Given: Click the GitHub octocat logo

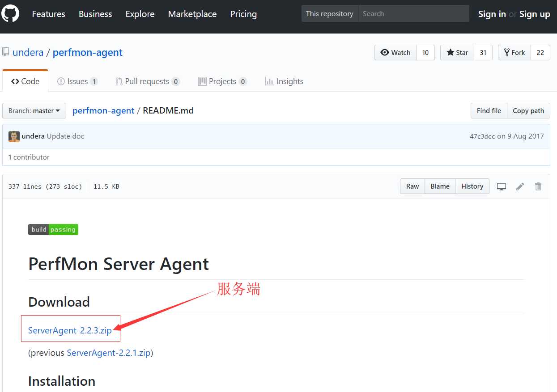Looking at the screenshot, I should (10, 14).
